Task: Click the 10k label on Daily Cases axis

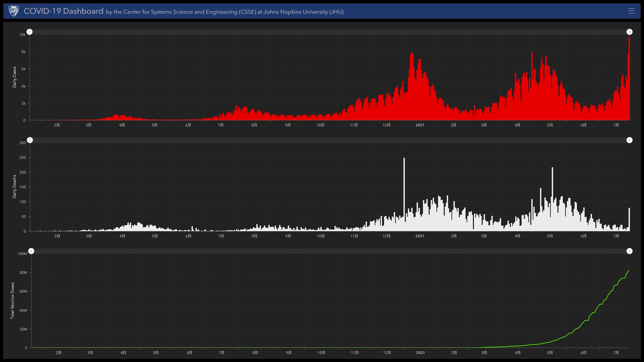Action: (22, 35)
